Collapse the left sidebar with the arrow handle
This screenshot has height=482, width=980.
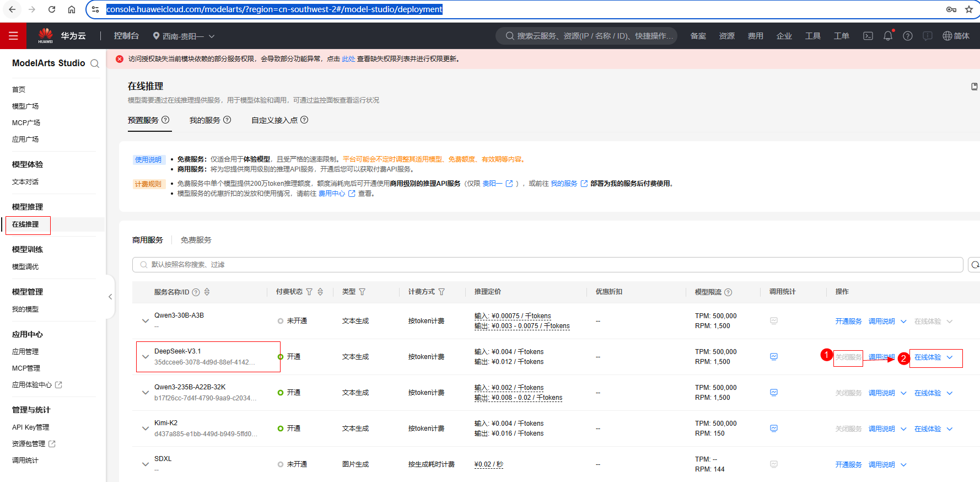click(110, 297)
